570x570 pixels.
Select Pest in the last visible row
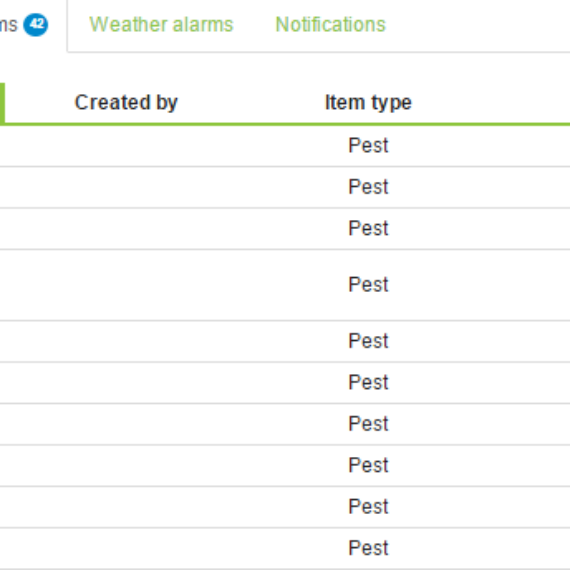[368, 548]
